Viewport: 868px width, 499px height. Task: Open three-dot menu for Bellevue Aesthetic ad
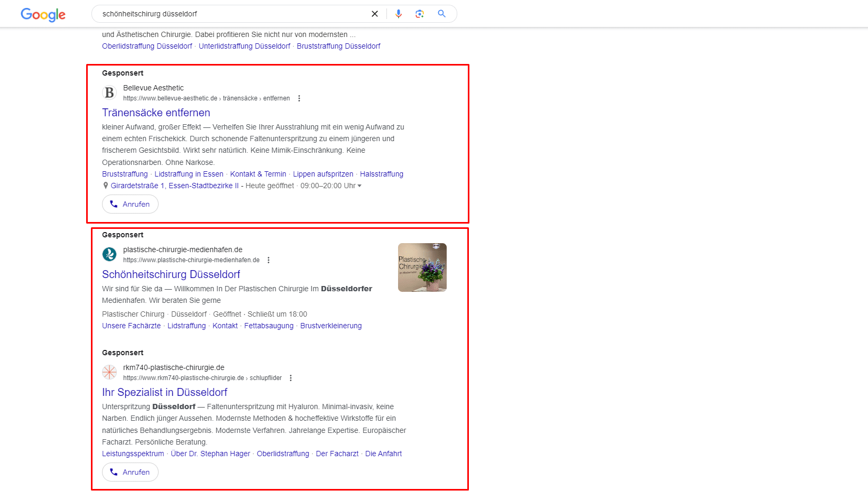click(299, 98)
